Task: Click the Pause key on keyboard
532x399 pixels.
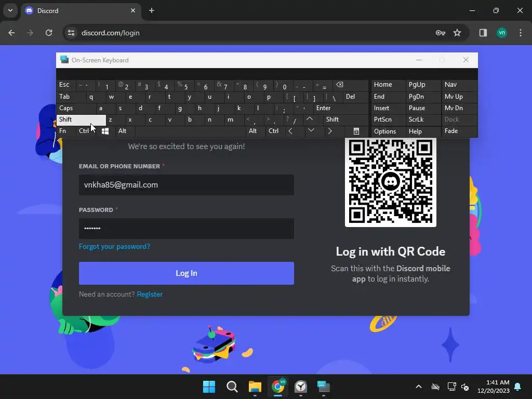Action: [x=423, y=108]
